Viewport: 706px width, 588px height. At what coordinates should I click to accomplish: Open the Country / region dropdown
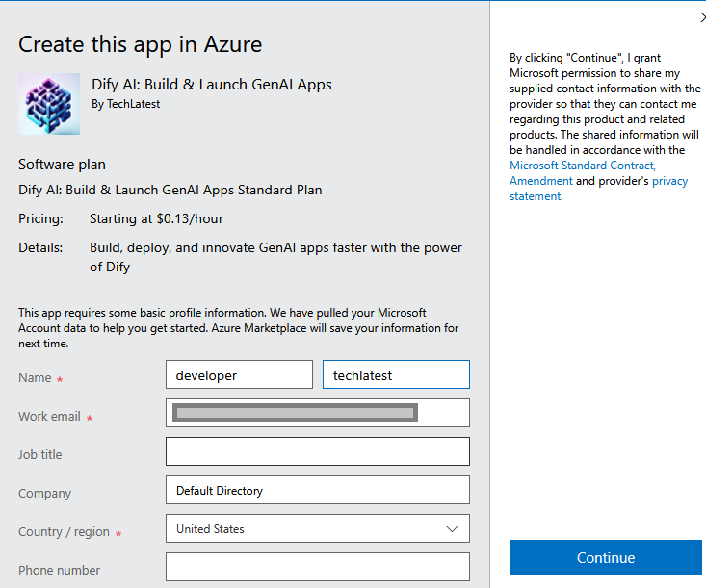click(x=318, y=528)
